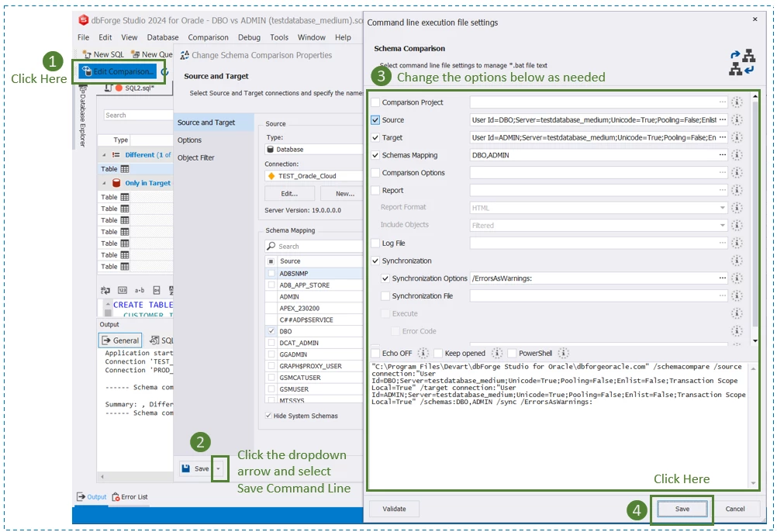This screenshot has height=532, width=777.
Task: Toggle the Synchronization checkbox
Action: [x=375, y=261]
